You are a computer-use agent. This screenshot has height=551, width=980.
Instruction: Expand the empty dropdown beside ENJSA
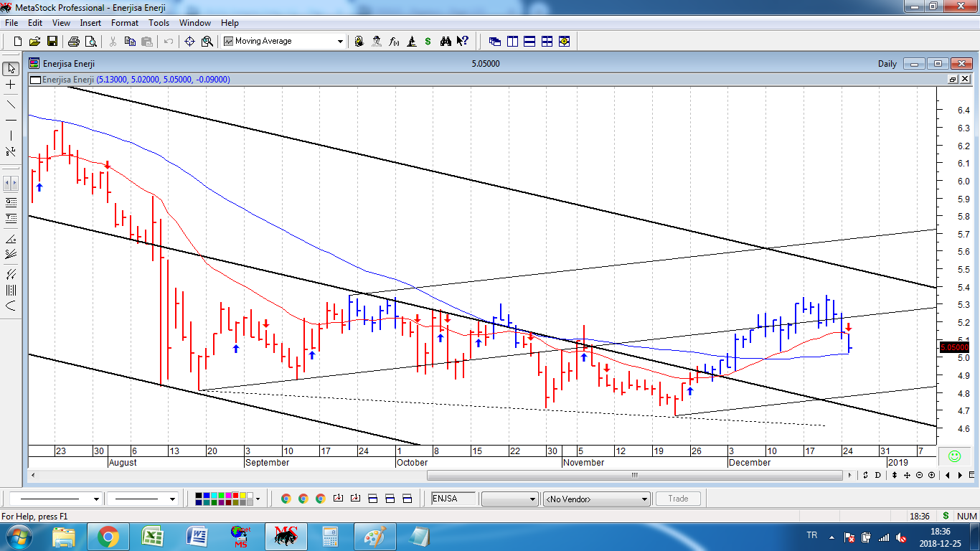509,499
